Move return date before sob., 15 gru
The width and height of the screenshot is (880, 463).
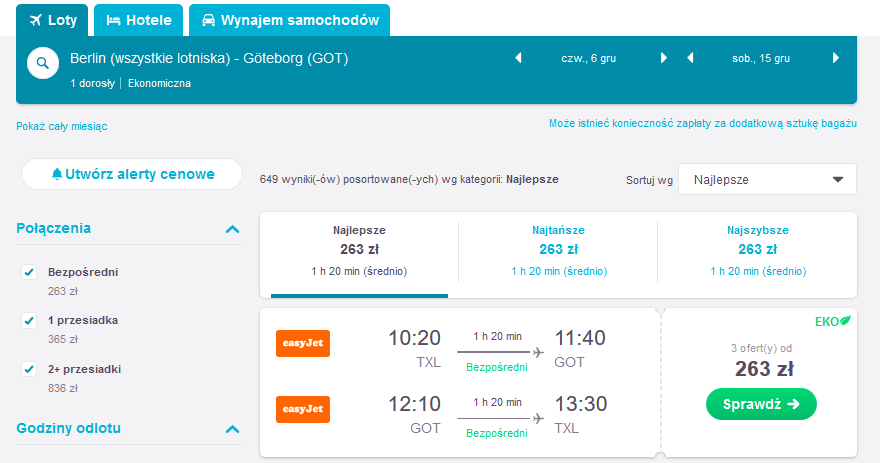click(x=690, y=58)
